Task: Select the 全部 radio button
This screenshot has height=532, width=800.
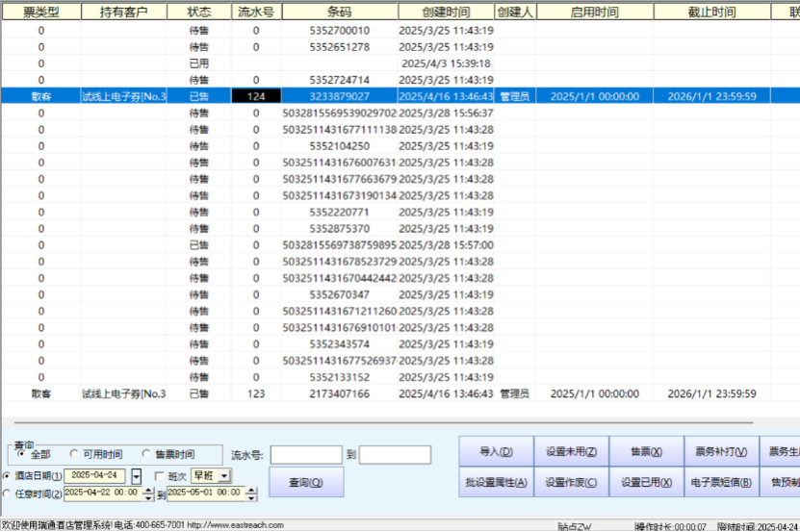Action: click(x=21, y=454)
